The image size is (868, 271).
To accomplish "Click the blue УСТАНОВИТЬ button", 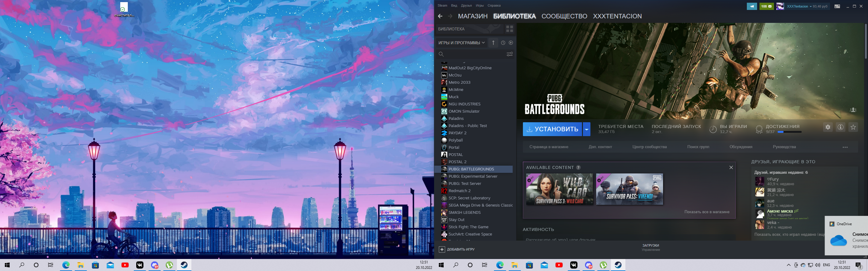I will pyautogui.click(x=552, y=129).
